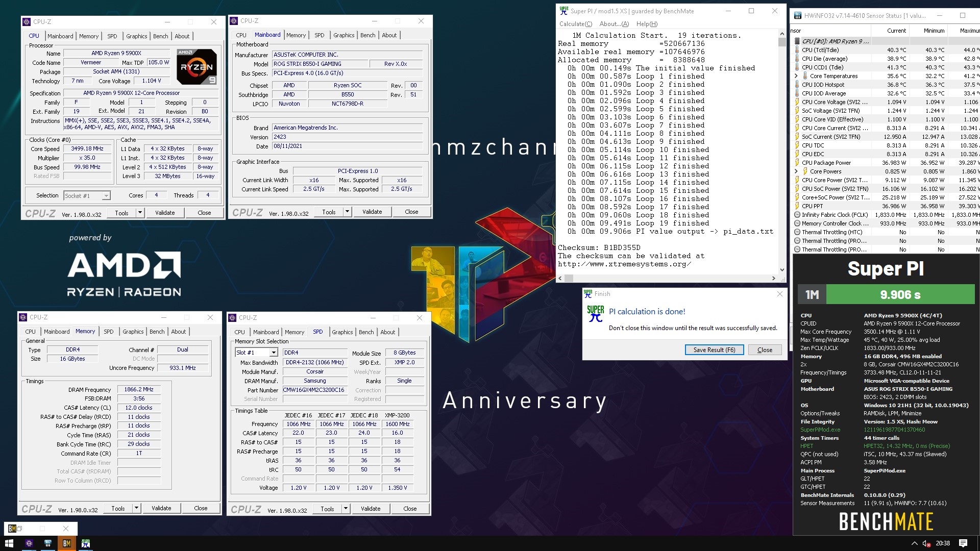Open the Windows notification center
This screenshot has width=980, height=551.
pyautogui.click(x=963, y=543)
